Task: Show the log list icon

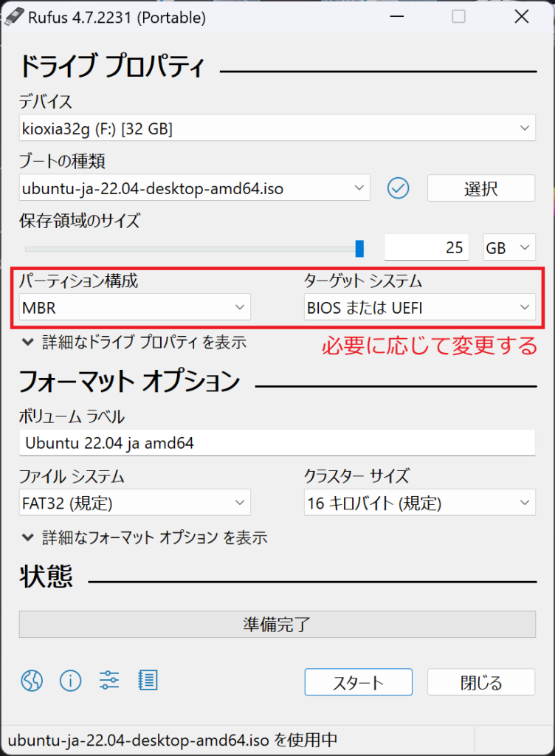Action: tap(148, 681)
